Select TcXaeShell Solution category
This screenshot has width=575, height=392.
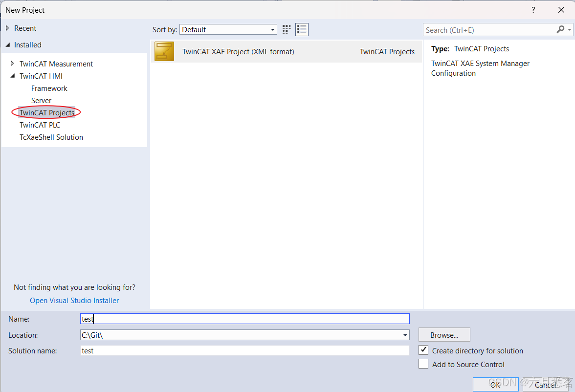pyautogui.click(x=51, y=137)
